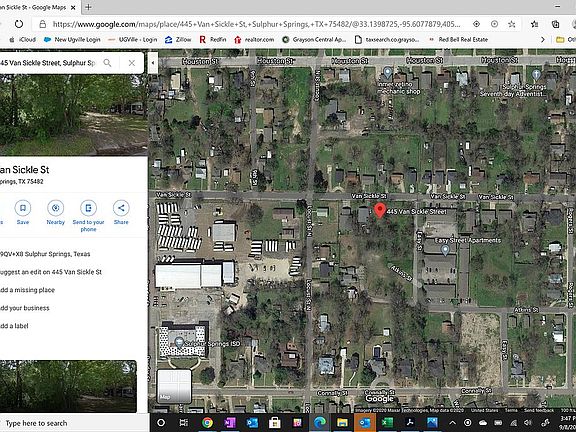Click the Maps search field with the Van Sickle address
Image resolution: width=576 pixels, height=432 pixels.
pyautogui.click(x=48, y=63)
